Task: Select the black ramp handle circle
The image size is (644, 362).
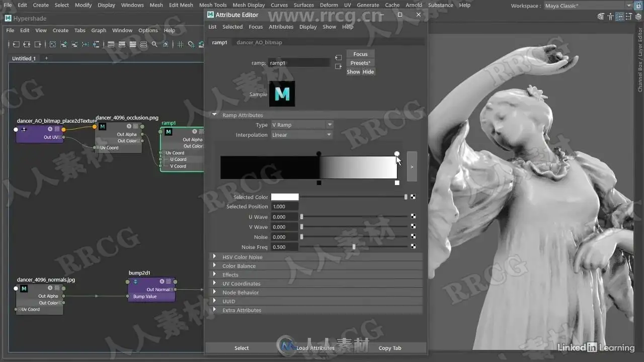Action: tap(318, 154)
